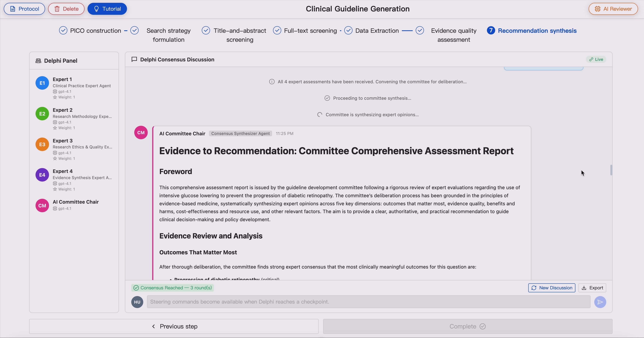Click the Delphi Panel people icon

(38, 61)
